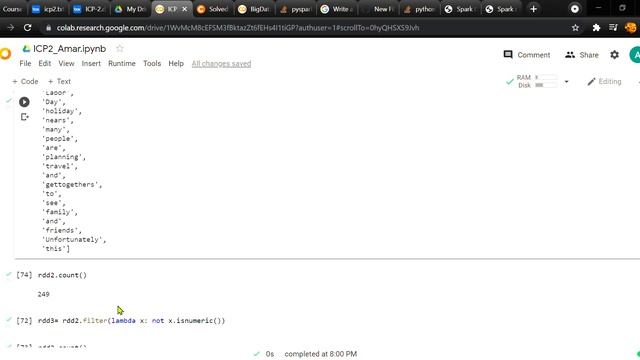
Task: Click the account avatar
Action: tap(635, 55)
